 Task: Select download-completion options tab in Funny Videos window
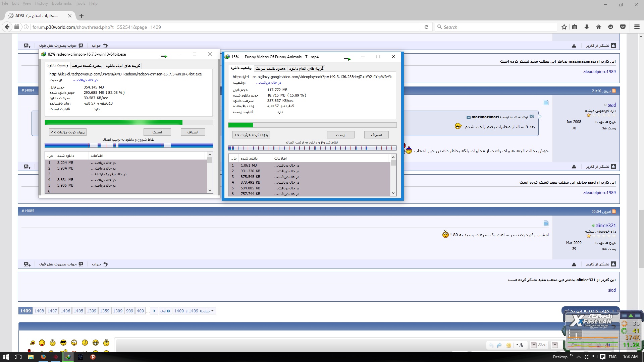click(x=306, y=68)
